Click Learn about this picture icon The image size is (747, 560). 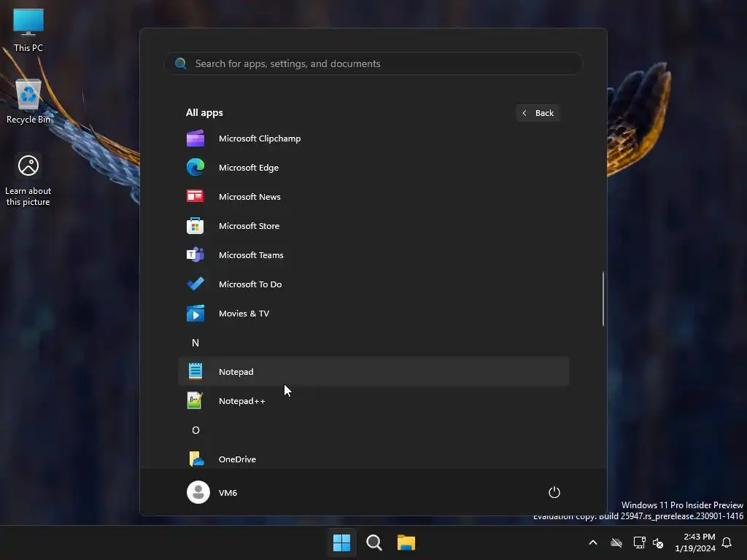[x=28, y=180]
